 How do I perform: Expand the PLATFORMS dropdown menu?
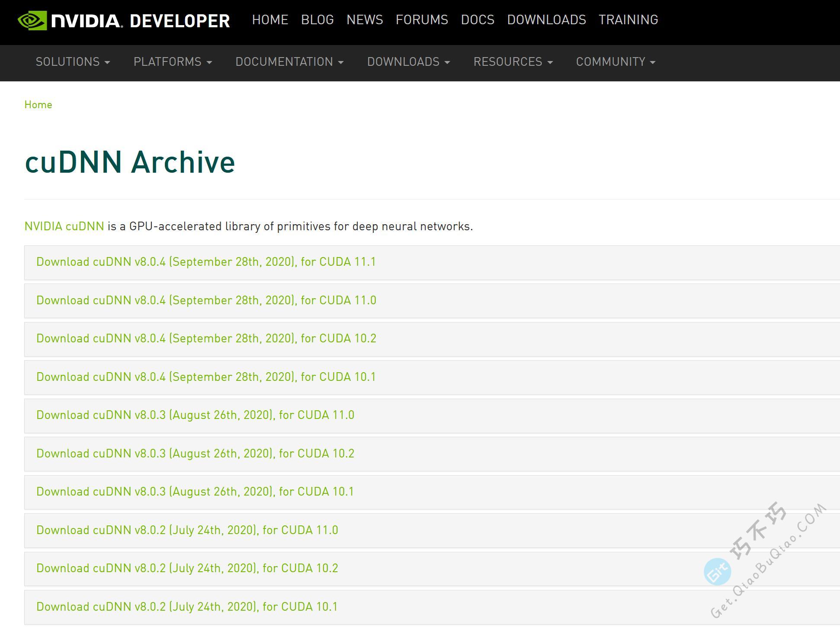click(x=173, y=62)
